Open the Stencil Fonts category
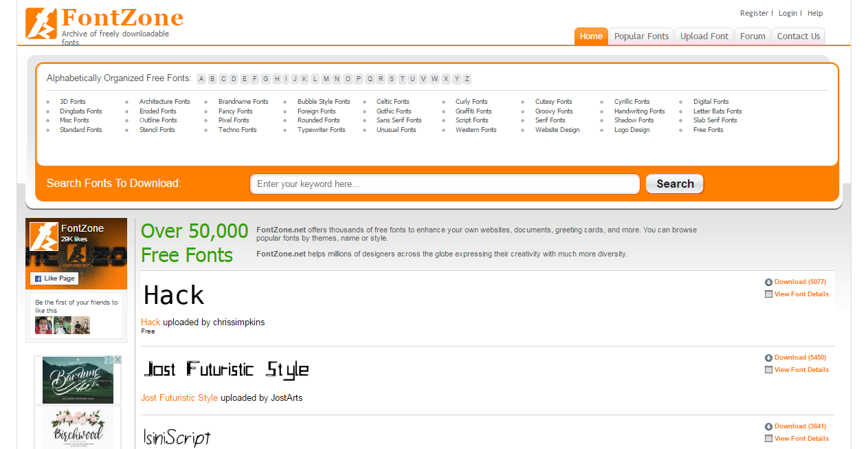 point(157,130)
